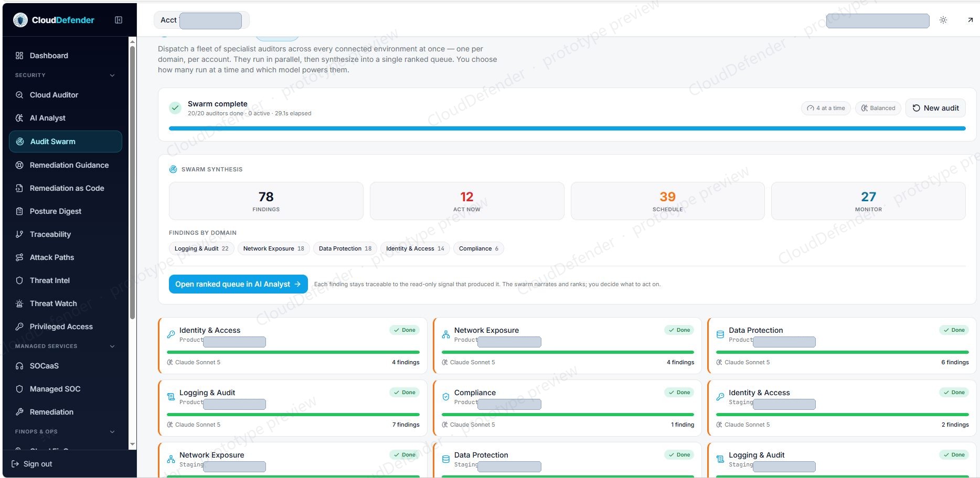Click the Traceability branch icon

pyautogui.click(x=19, y=234)
